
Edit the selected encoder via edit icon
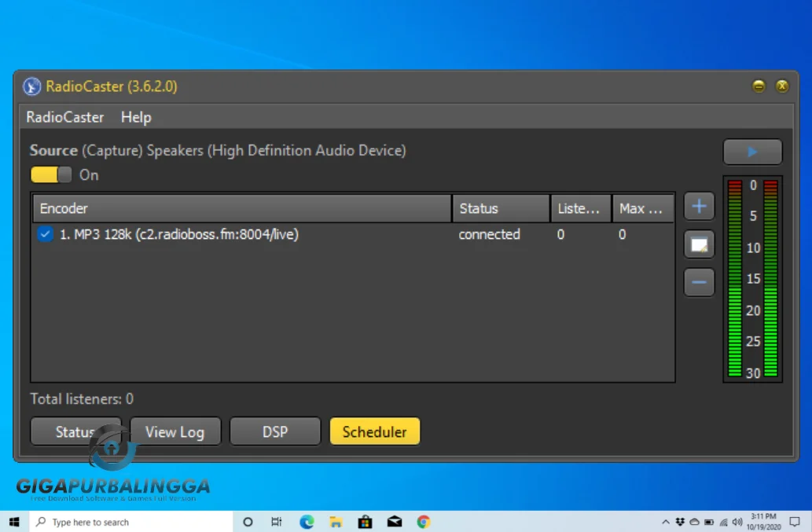tap(699, 244)
